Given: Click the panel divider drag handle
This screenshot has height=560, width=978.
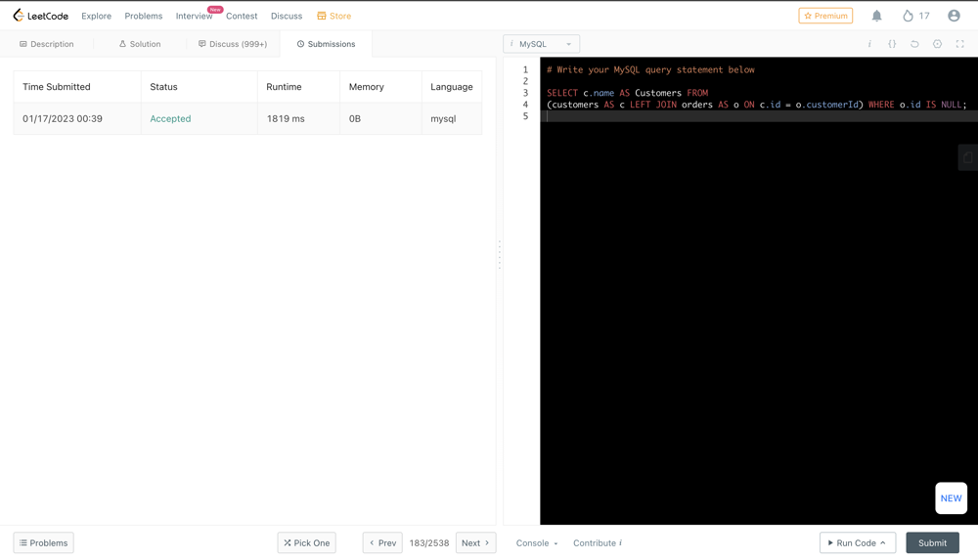Looking at the screenshot, I should [500, 255].
